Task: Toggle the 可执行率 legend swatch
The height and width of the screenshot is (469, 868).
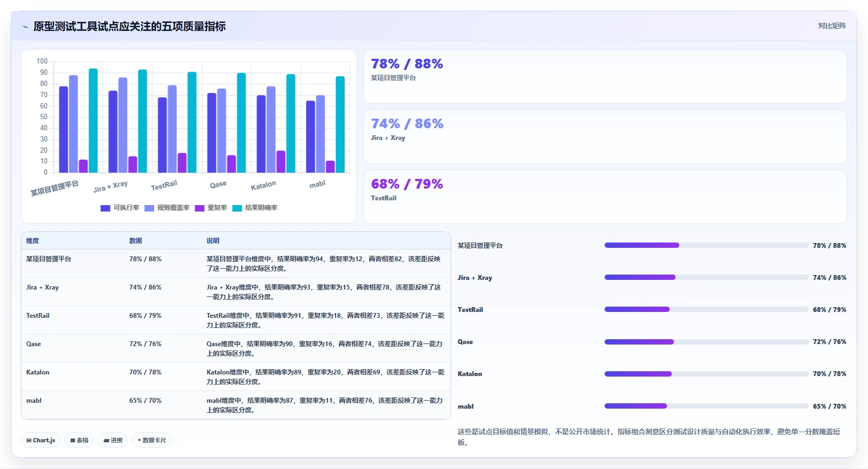Action: (105, 208)
